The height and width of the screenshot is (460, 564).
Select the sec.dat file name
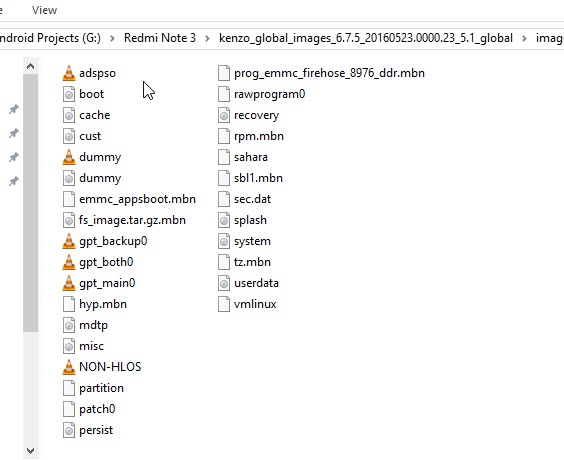[253, 199]
